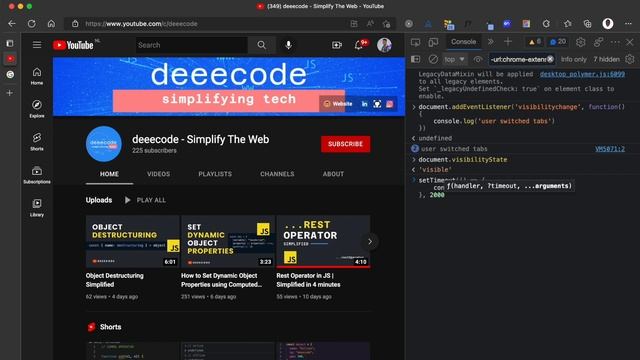
Task: Open Object Destructuring Simplified video title
Action: click(x=115, y=280)
